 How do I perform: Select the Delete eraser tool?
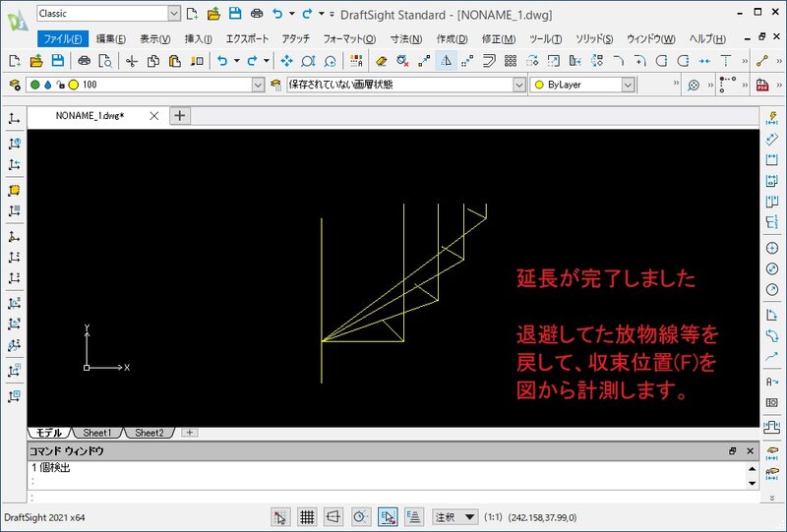pos(382,61)
